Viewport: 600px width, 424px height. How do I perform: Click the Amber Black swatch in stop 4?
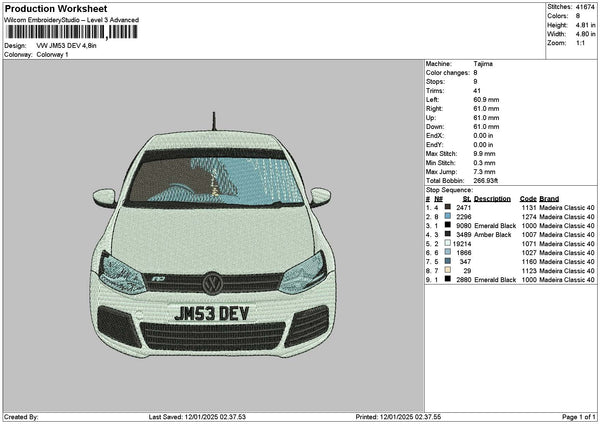click(447, 234)
